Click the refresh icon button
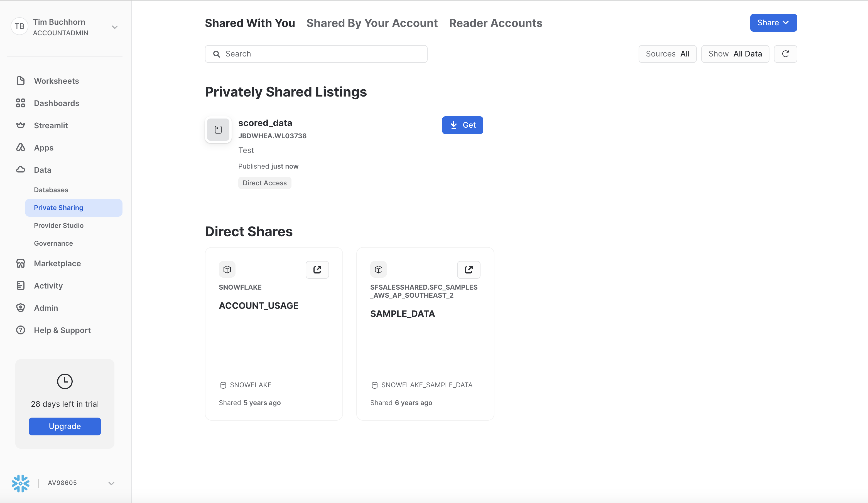 (785, 54)
